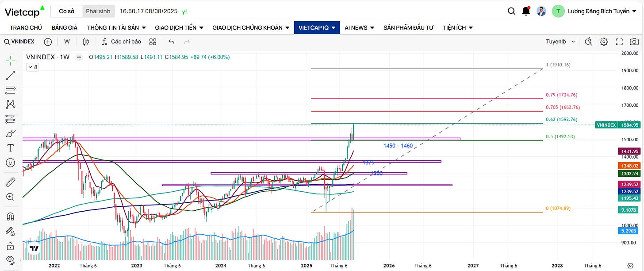Open price scale settings gear icon
The image size is (644, 271).
click(x=630, y=265)
